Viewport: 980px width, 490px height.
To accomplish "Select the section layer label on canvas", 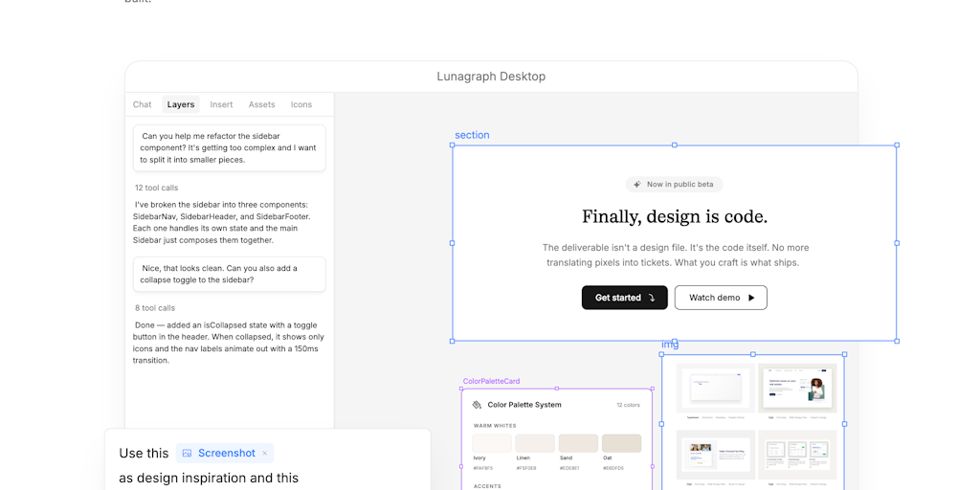I will pyautogui.click(x=472, y=135).
